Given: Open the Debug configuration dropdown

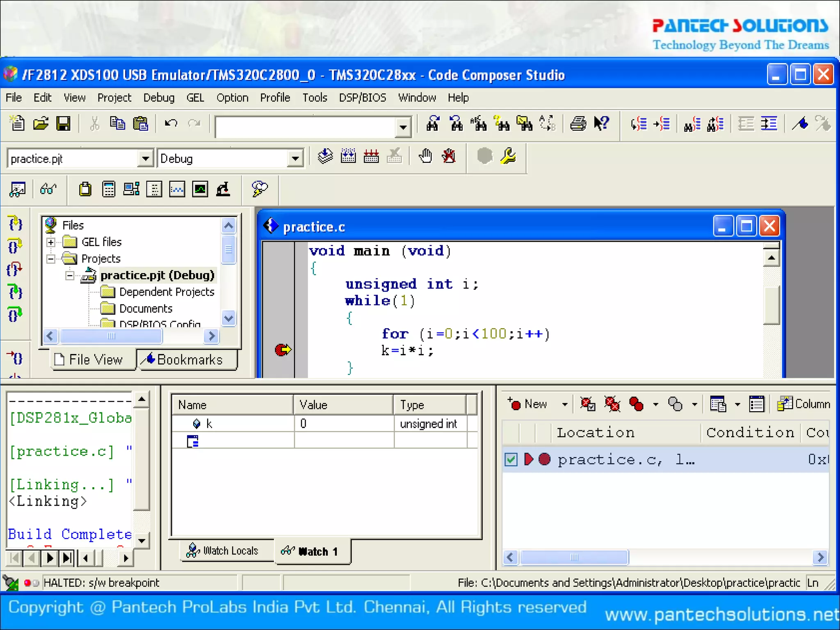Looking at the screenshot, I should point(295,158).
